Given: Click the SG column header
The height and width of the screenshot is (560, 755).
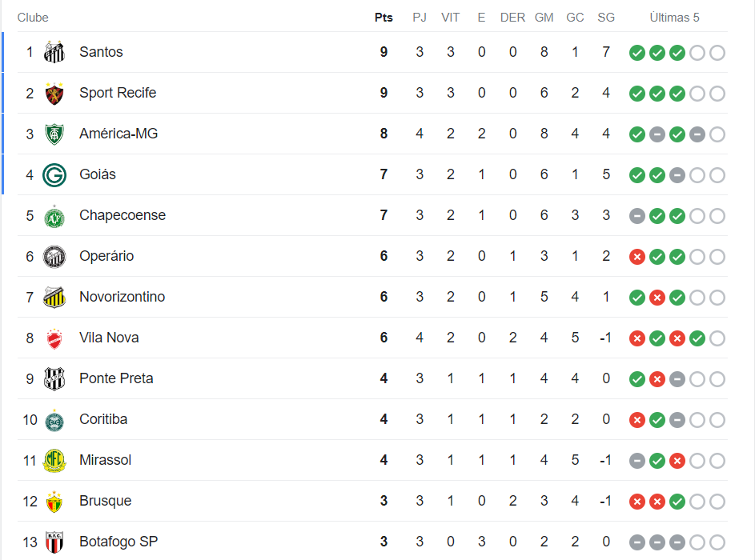Looking at the screenshot, I should tap(606, 18).
